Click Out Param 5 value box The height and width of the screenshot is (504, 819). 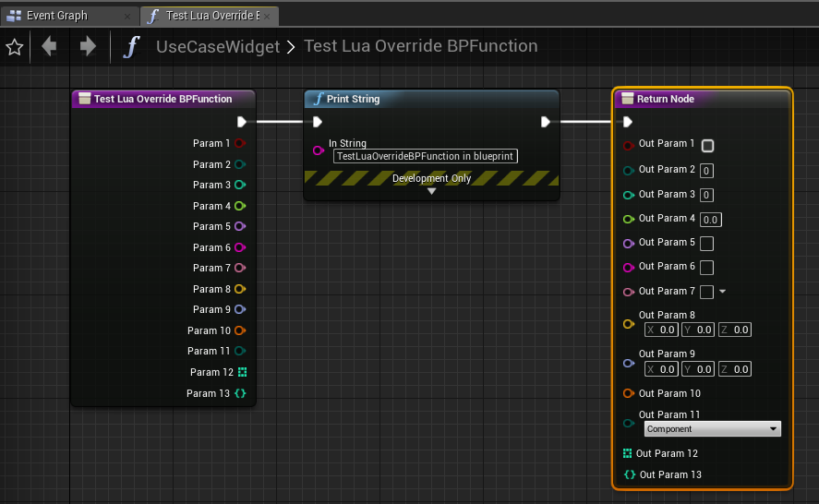tap(706, 244)
